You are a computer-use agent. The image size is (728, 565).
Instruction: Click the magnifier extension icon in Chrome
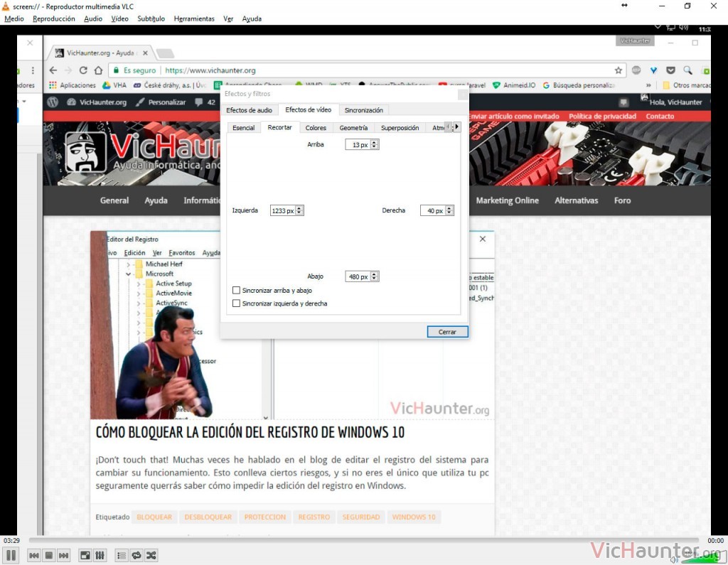[687, 70]
